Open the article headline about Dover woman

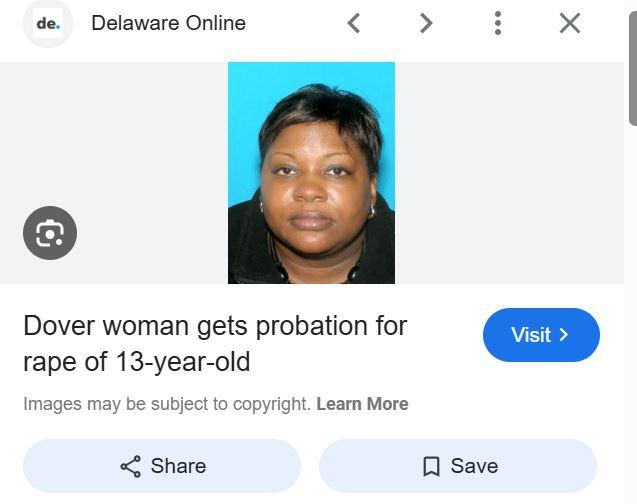pos(215,344)
